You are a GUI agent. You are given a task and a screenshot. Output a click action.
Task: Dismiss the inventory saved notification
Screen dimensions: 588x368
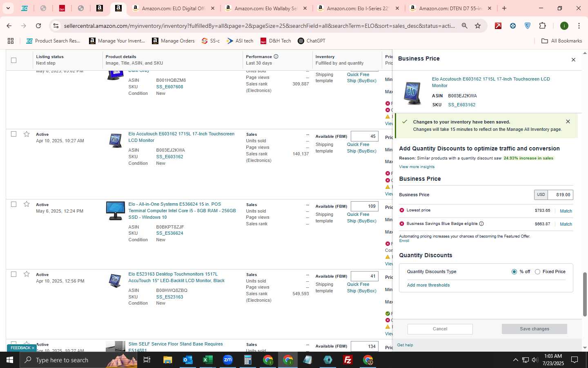568,121
